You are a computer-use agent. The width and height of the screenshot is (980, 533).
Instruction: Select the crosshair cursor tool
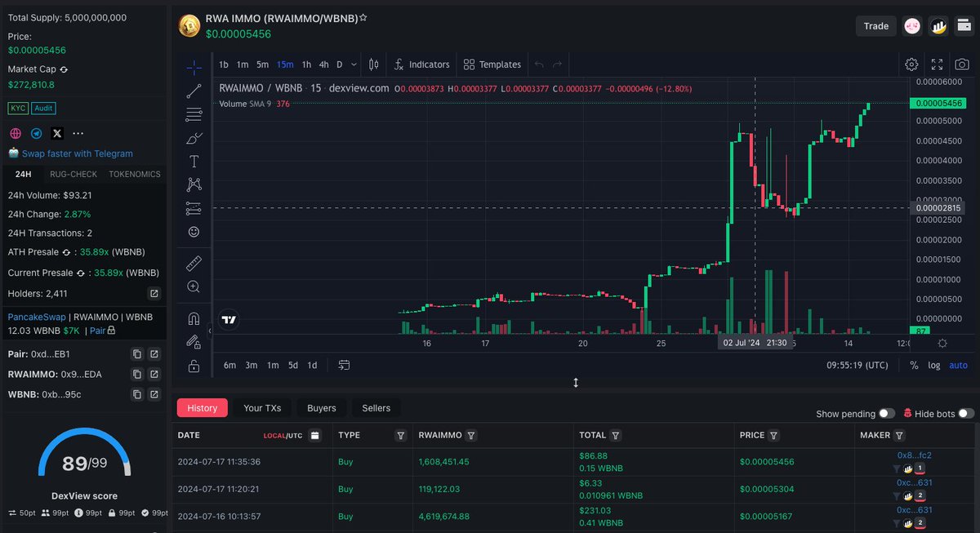pos(194,67)
